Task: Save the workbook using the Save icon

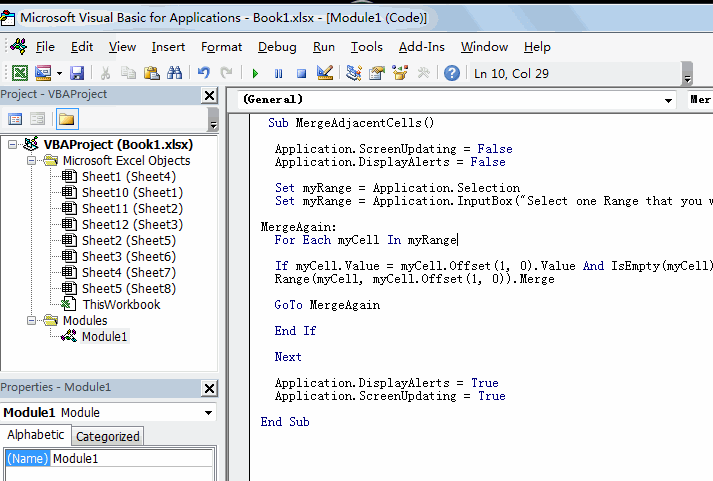Action: tap(77, 73)
